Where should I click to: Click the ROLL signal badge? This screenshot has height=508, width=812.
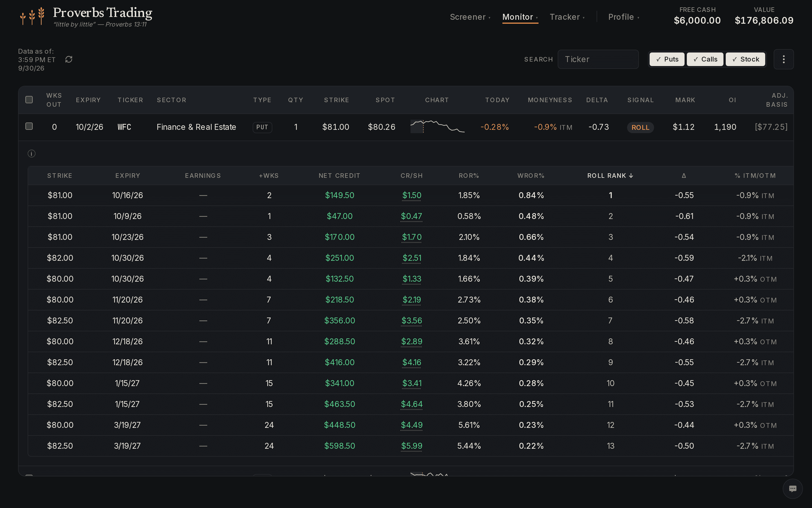point(640,127)
